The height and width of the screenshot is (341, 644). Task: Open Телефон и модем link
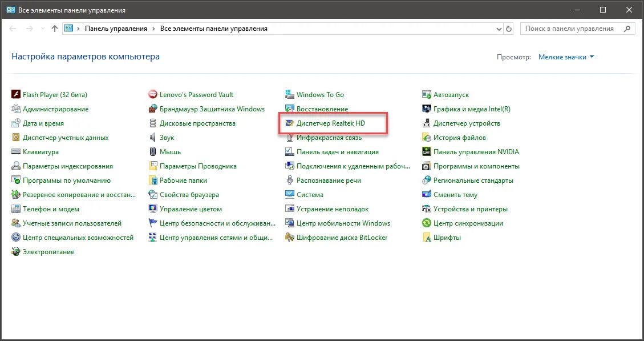pyautogui.click(x=51, y=209)
